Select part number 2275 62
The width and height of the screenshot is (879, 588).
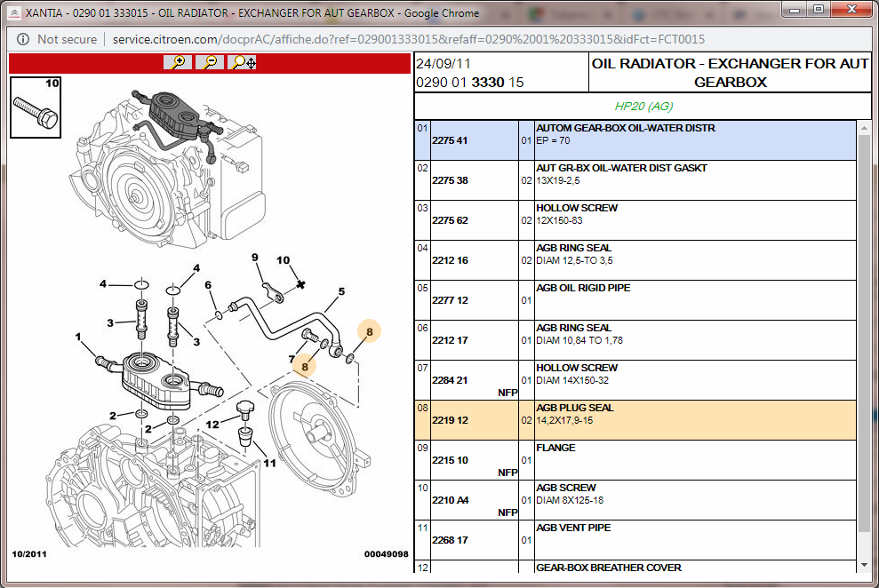pyautogui.click(x=450, y=220)
